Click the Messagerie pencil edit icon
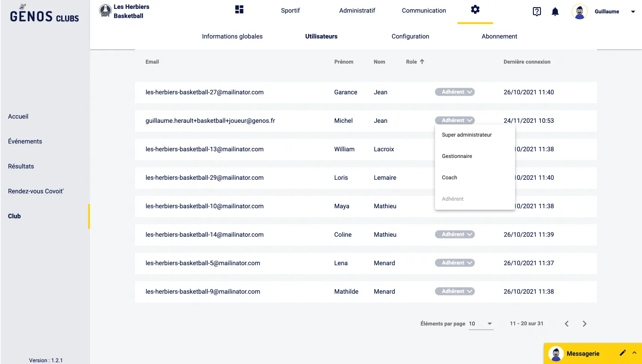642x364 pixels. [x=622, y=353]
